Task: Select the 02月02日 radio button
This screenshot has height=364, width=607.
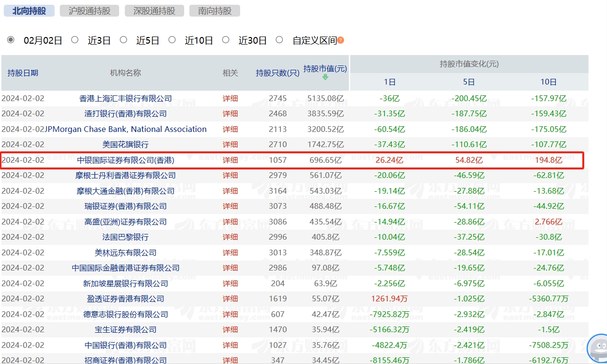Action: tap(10, 40)
